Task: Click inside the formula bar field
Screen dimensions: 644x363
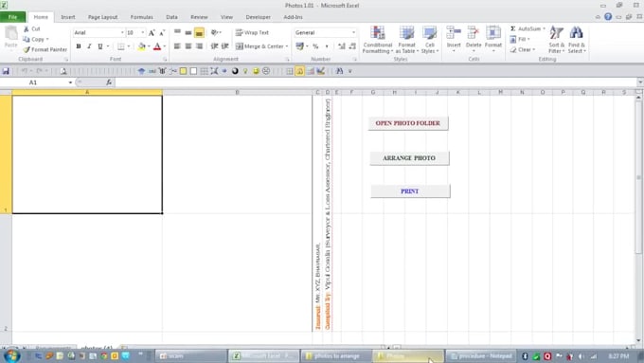Action: tap(376, 82)
